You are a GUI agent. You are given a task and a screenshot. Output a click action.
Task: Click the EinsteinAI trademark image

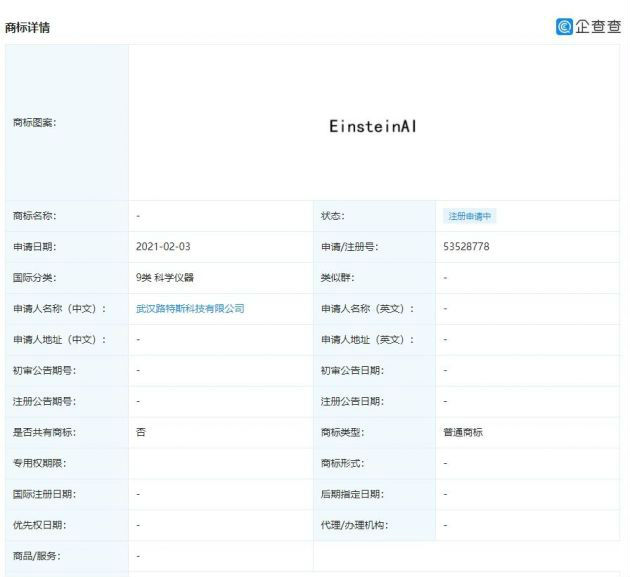[373, 127]
